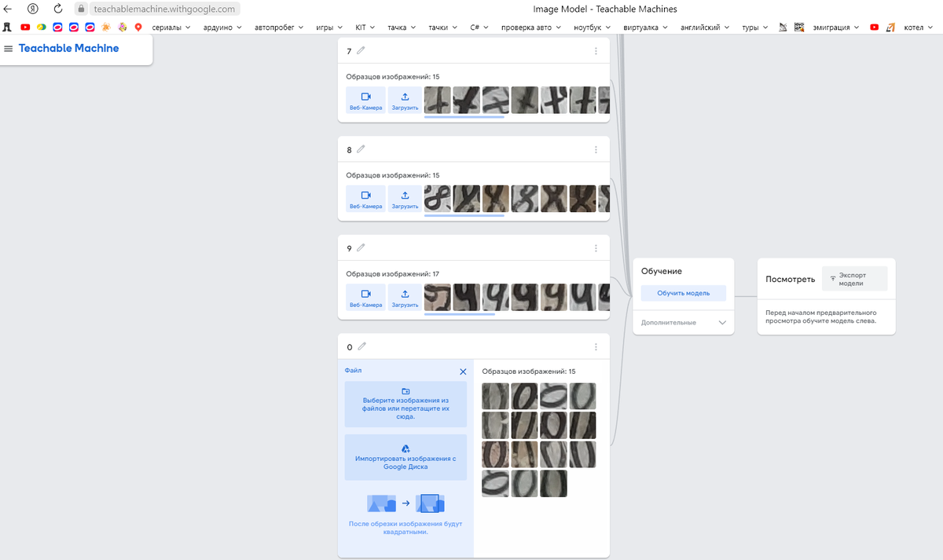The width and height of the screenshot is (943, 560).
Task: Open the three-dot options menu for class 8
Action: point(596,149)
